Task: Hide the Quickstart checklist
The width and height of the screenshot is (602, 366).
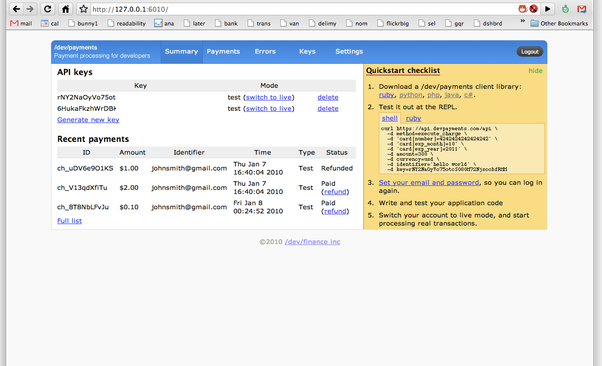Action: [535, 71]
